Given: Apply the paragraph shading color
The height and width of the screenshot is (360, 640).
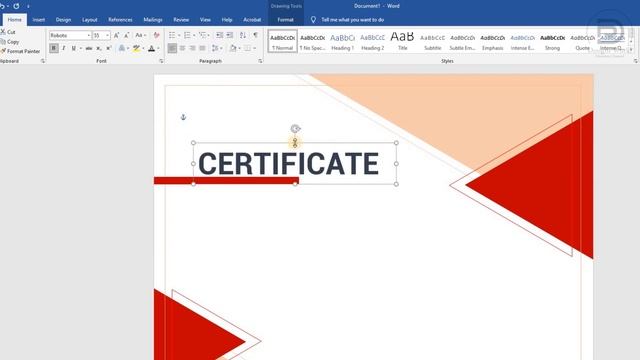Looking at the screenshot, I should 233,48.
